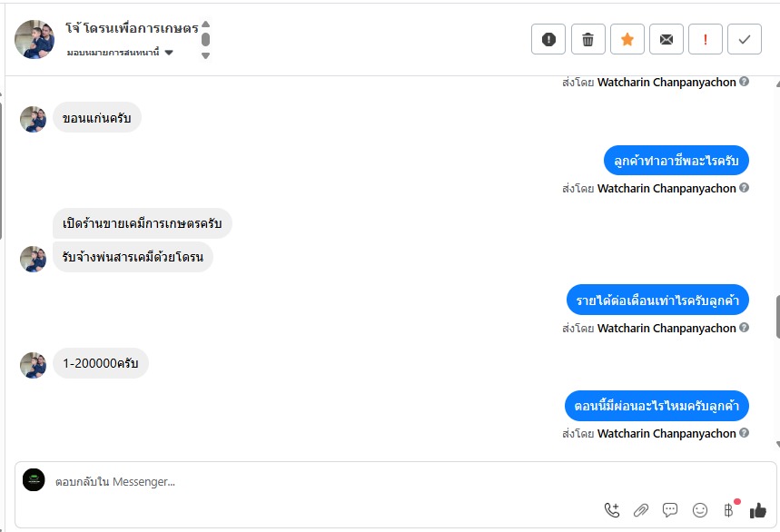Click the spam report icon button
The image size is (780, 532).
[548, 39]
